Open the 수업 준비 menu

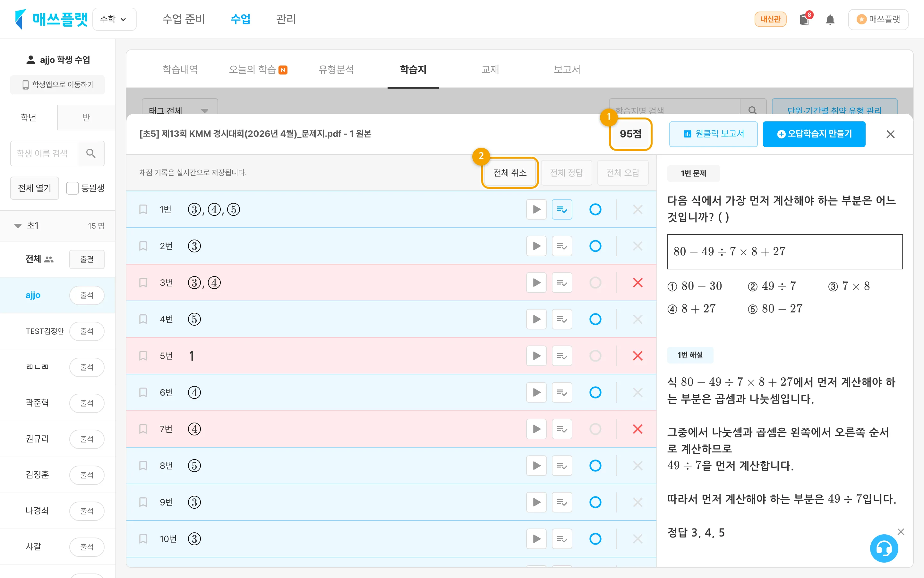(184, 19)
